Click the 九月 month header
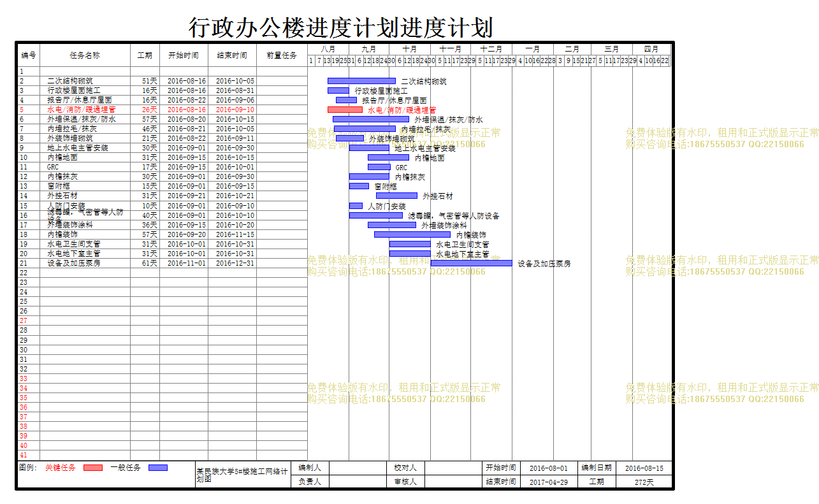 [368, 49]
